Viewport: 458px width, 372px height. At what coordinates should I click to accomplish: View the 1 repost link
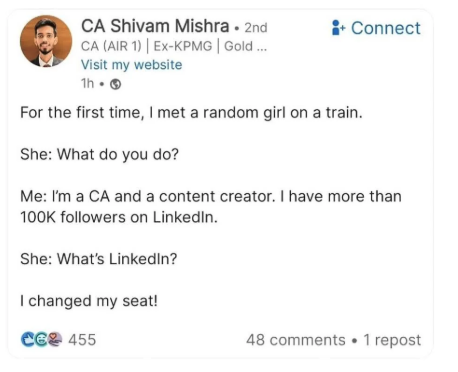pyautogui.click(x=392, y=340)
